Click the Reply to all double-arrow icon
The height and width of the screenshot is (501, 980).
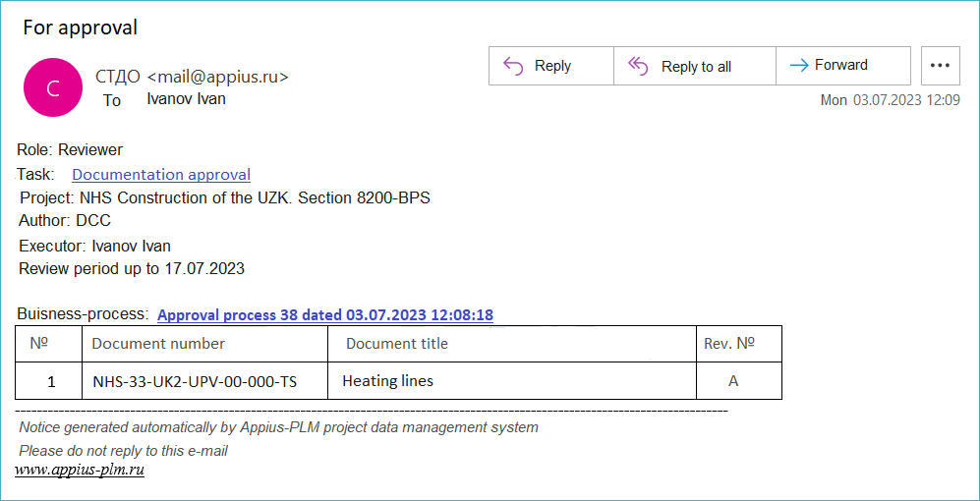tap(638, 66)
